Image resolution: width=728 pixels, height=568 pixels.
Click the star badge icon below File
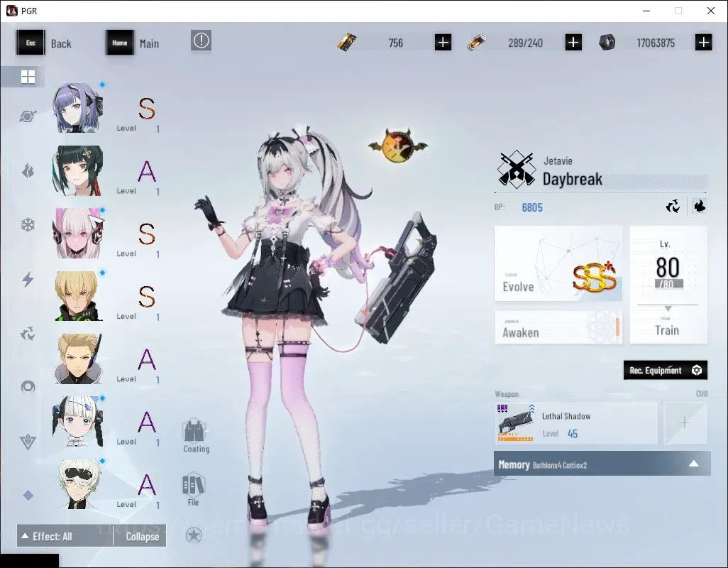tap(194, 535)
